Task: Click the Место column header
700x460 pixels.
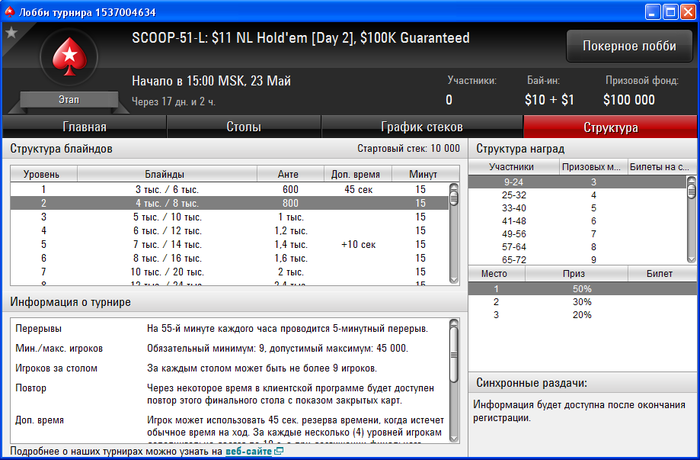Action: (x=496, y=273)
